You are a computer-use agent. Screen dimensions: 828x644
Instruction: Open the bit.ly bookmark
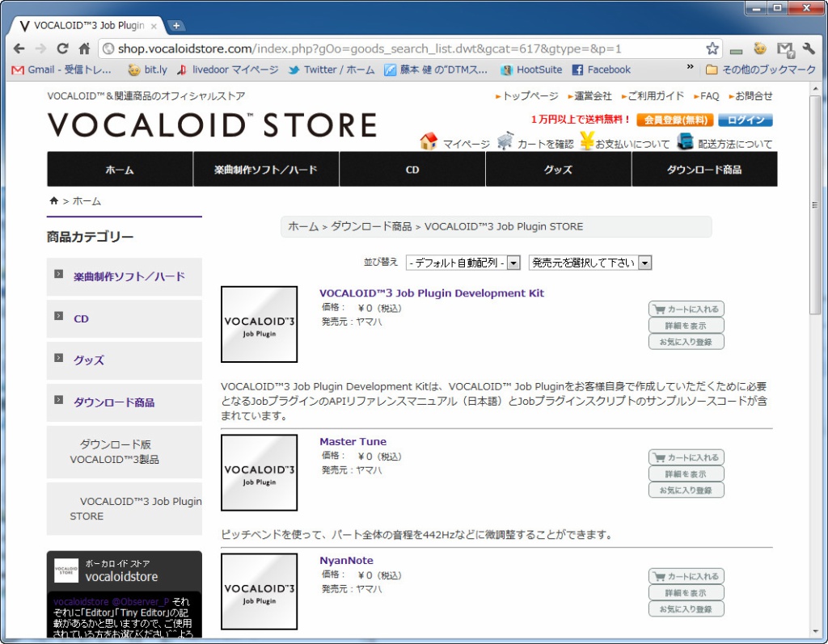[148, 69]
